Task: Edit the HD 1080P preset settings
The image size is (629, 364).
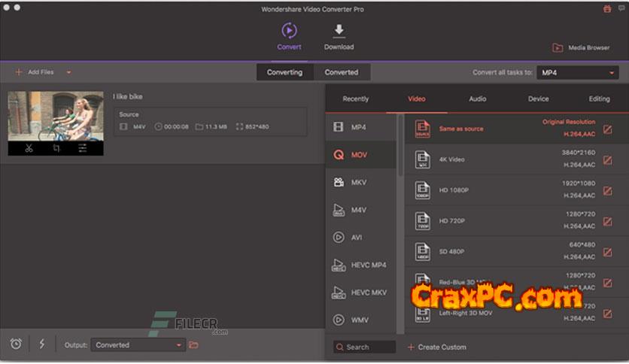Action: [x=608, y=191]
